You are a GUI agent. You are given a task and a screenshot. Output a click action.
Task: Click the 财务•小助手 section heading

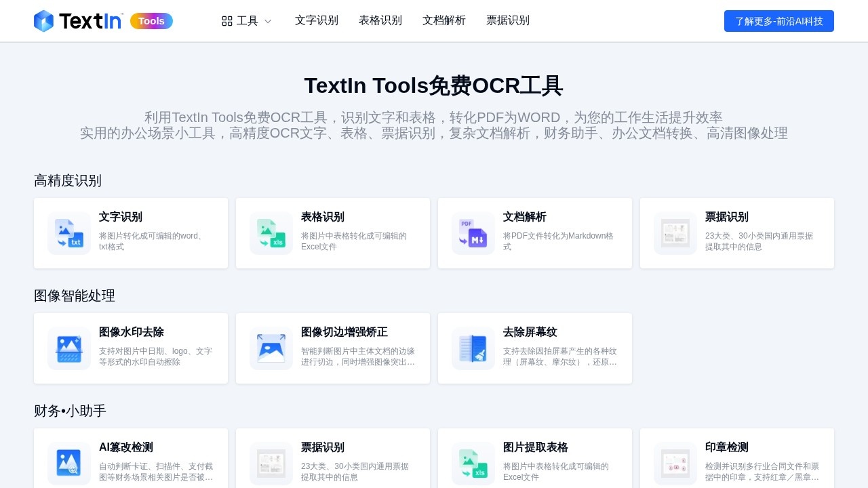(70, 411)
